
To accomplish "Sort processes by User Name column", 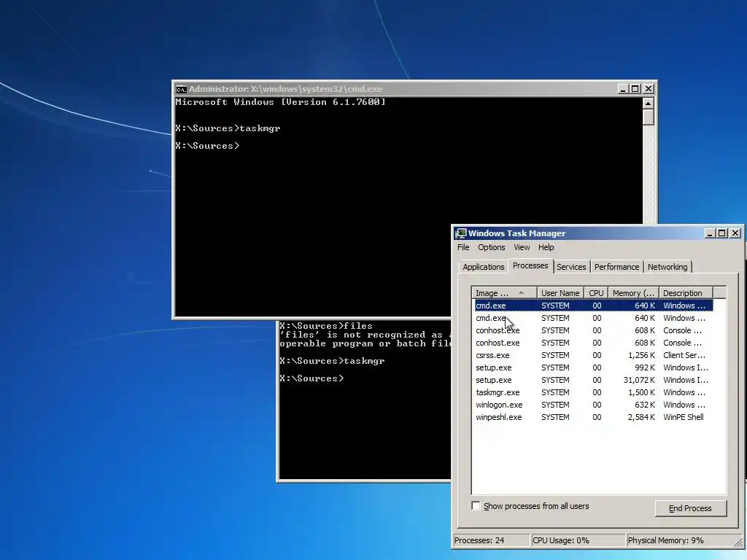I will pos(560,293).
